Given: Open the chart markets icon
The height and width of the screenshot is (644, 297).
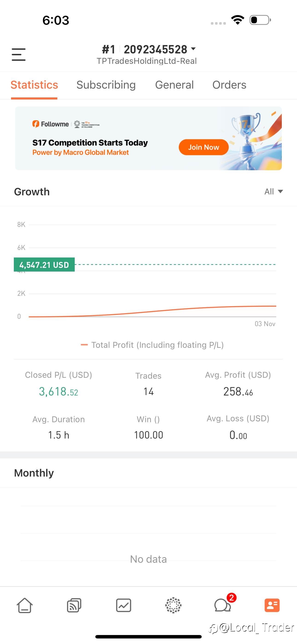Looking at the screenshot, I should point(123,605).
